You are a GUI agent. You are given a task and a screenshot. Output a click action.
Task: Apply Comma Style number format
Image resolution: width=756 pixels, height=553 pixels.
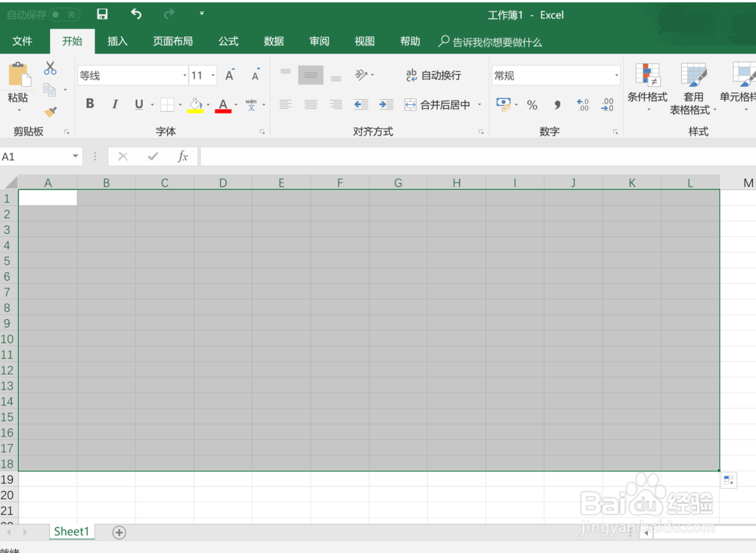click(557, 104)
